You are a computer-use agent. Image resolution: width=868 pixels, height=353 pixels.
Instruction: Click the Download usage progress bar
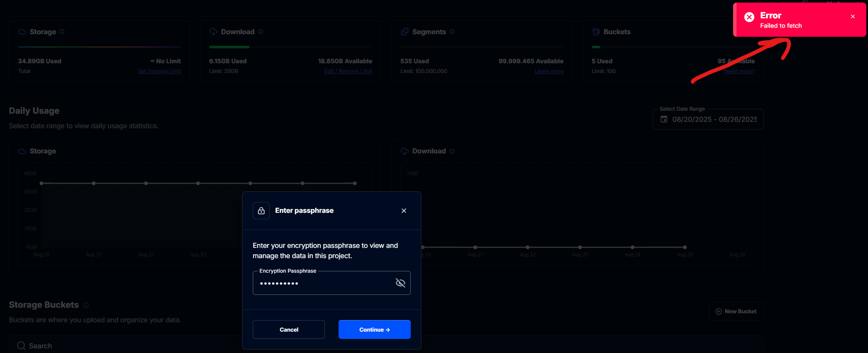pyautogui.click(x=290, y=47)
